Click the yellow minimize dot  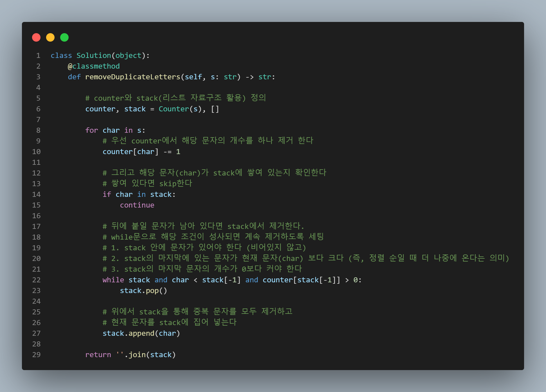click(50, 37)
